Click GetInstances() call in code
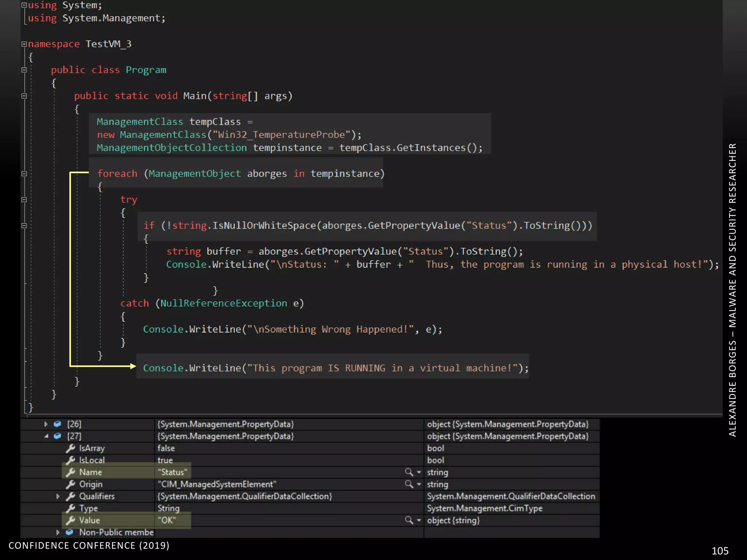747x560 pixels. pyautogui.click(x=437, y=148)
